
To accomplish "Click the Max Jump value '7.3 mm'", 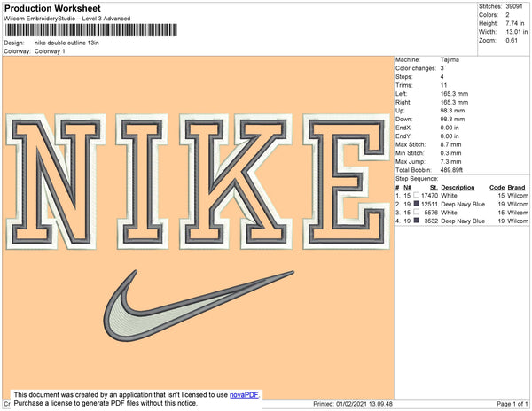I will pyautogui.click(x=451, y=161).
